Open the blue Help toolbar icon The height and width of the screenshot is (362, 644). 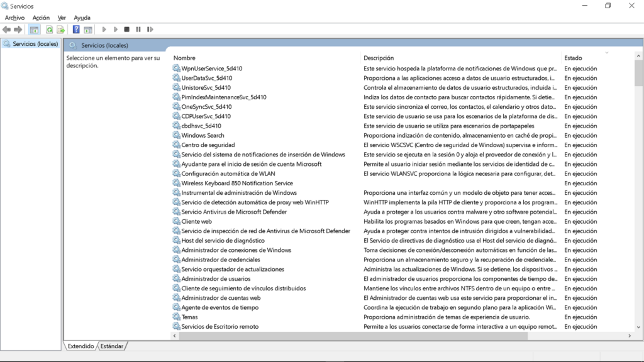76,30
